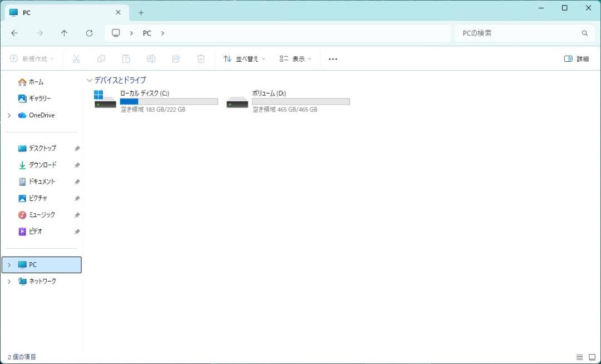Viewport: 601px width, 364px height.
Task: Expand the ネットワーク tree item
Action: point(9,281)
